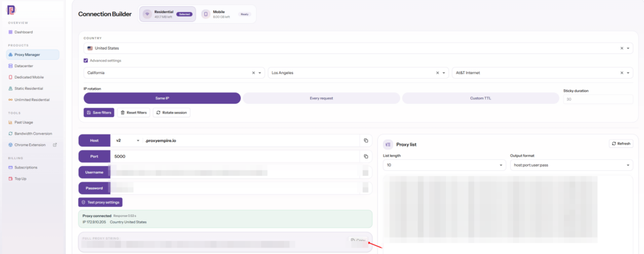Click the ProxyEmpire logo icon
Viewport: 644px width, 254px height.
click(x=11, y=10)
